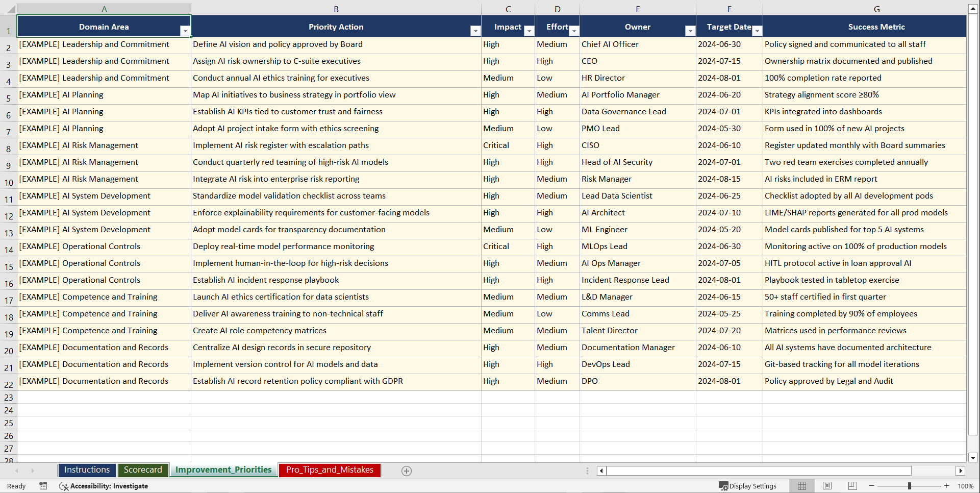The image size is (980, 493).
Task: Click the previous sheet navigation arrow
Action: 17,471
